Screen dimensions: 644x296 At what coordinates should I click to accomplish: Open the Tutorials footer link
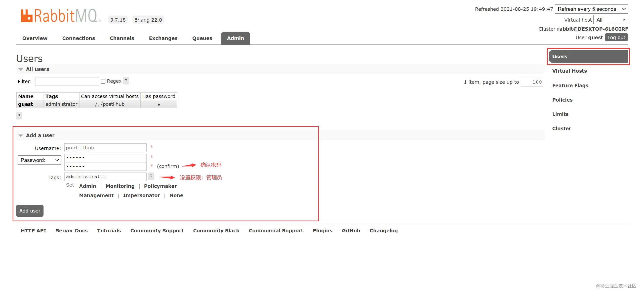click(109, 231)
